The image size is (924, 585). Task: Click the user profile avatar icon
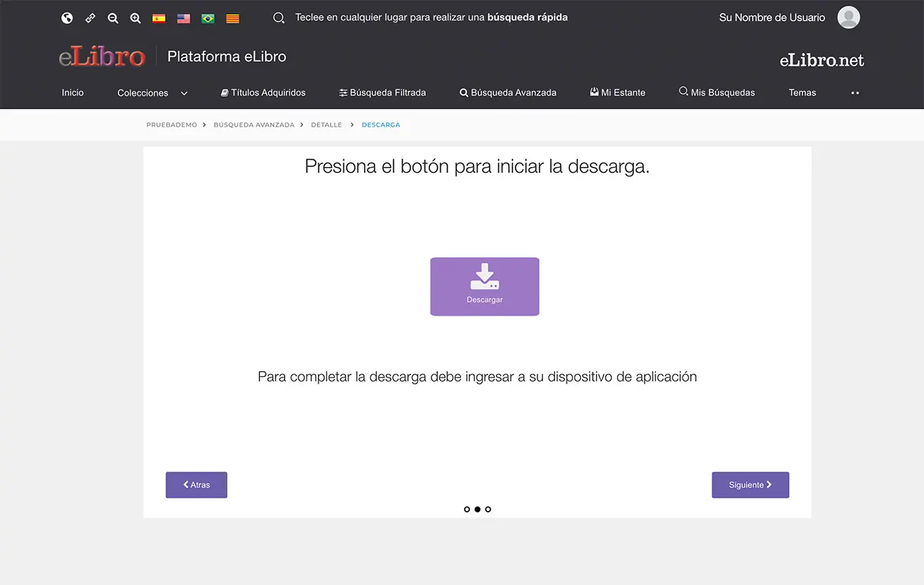click(x=848, y=18)
